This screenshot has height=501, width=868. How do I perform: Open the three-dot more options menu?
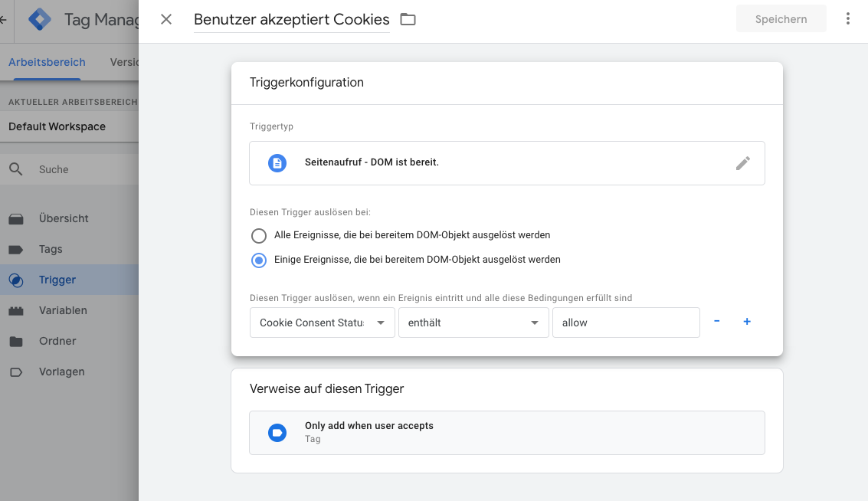[x=847, y=19]
